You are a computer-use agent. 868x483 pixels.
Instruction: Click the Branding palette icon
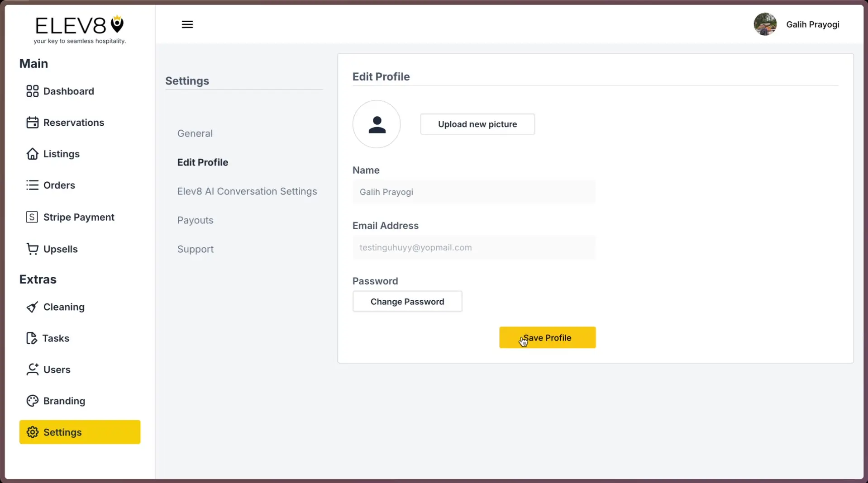pos(31,400)
